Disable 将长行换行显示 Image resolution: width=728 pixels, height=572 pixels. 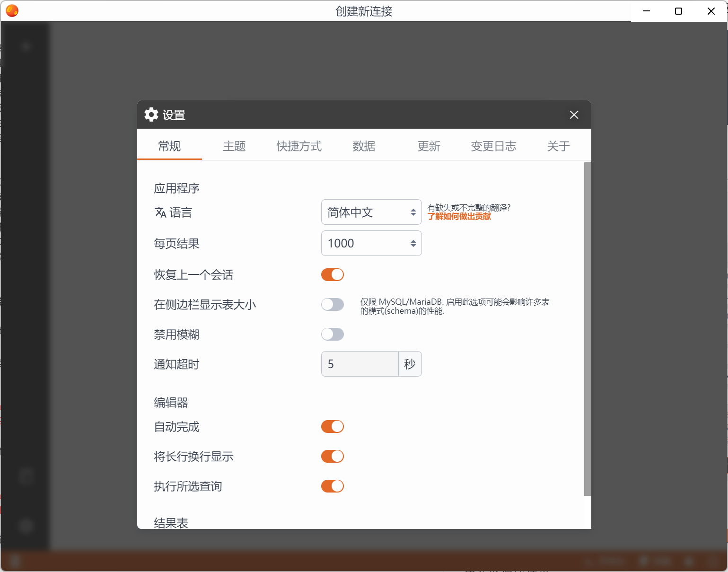333,456
